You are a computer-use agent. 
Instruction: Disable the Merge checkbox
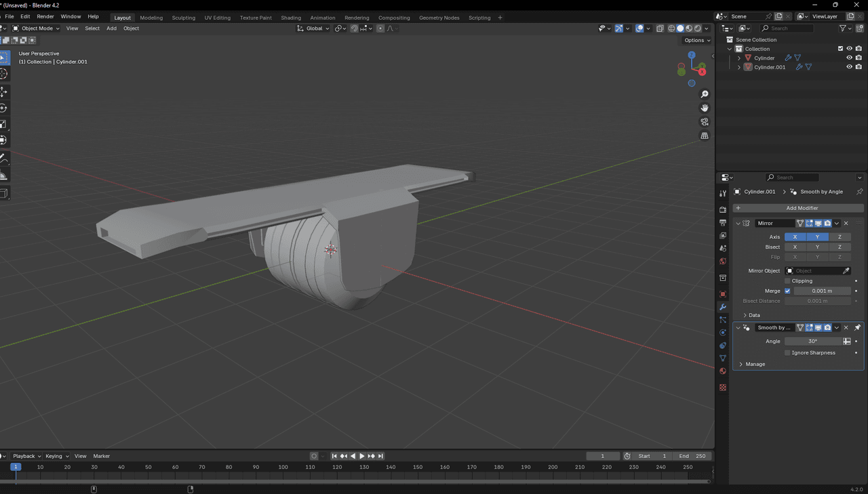(787, 291)
